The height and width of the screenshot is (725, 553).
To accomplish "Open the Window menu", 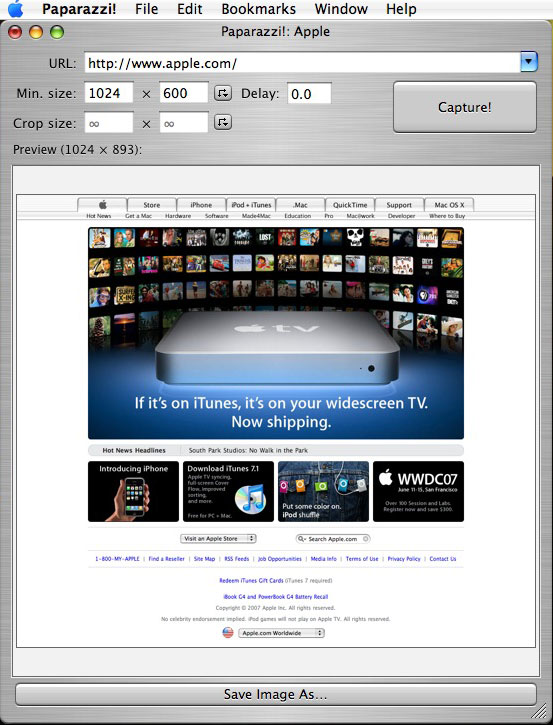I will pos(341,9).
